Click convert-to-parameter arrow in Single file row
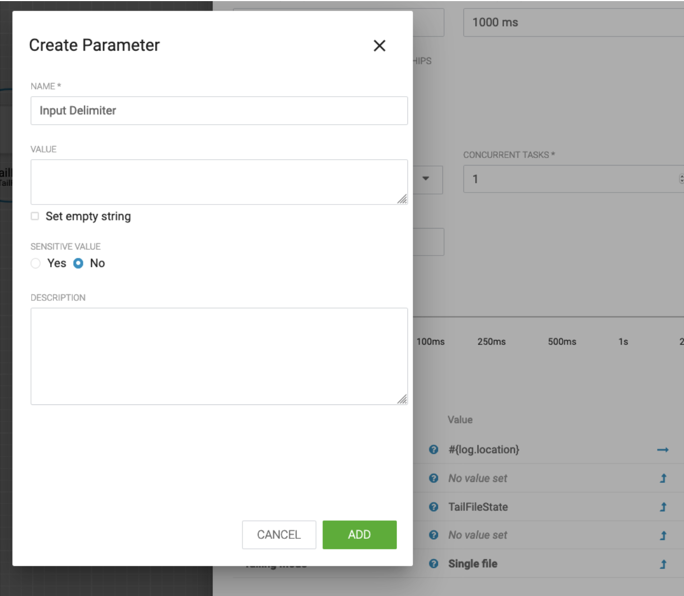The image size is (684, 596). tap(662, 564)
